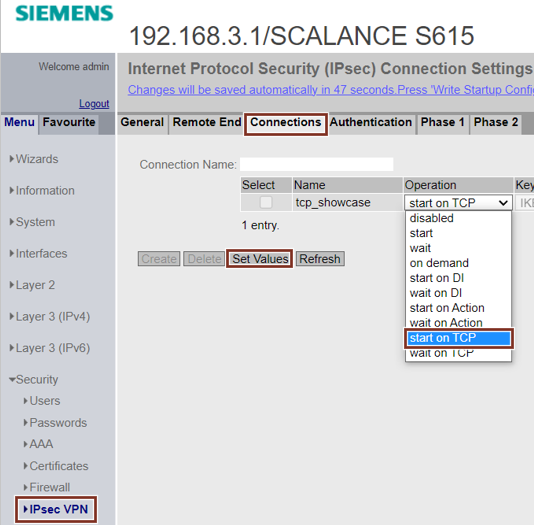Choose 'wait on DI' in the Operation list
The image size is (534, 525).
click(458, 293)
